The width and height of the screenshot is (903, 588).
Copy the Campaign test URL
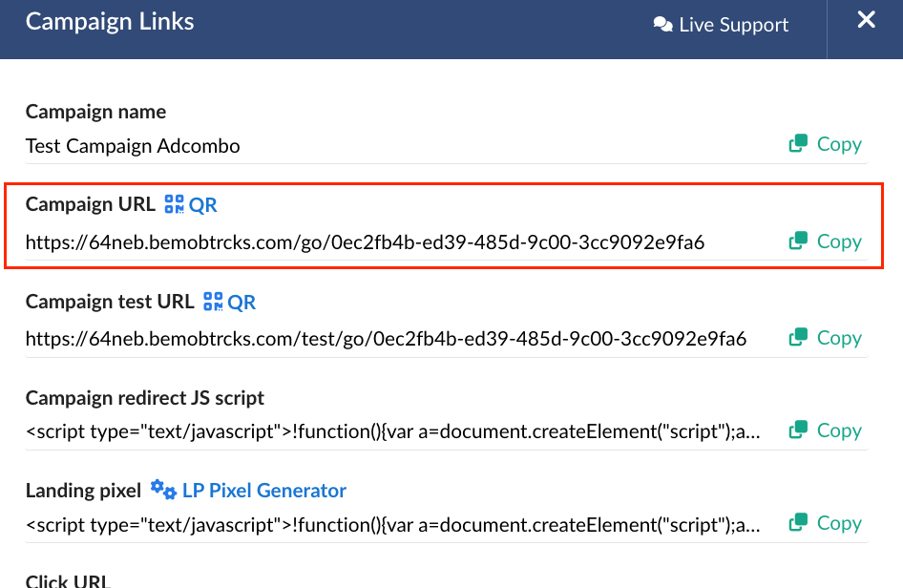point(826,338)
